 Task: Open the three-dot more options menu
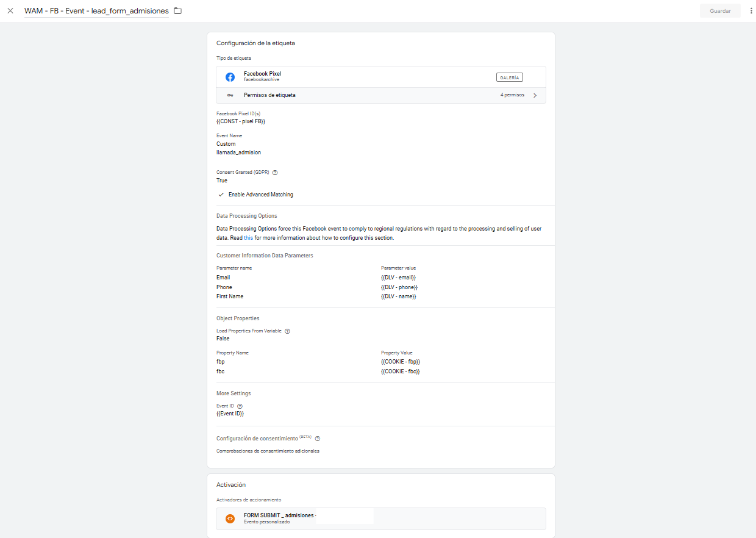click(751, 11)
